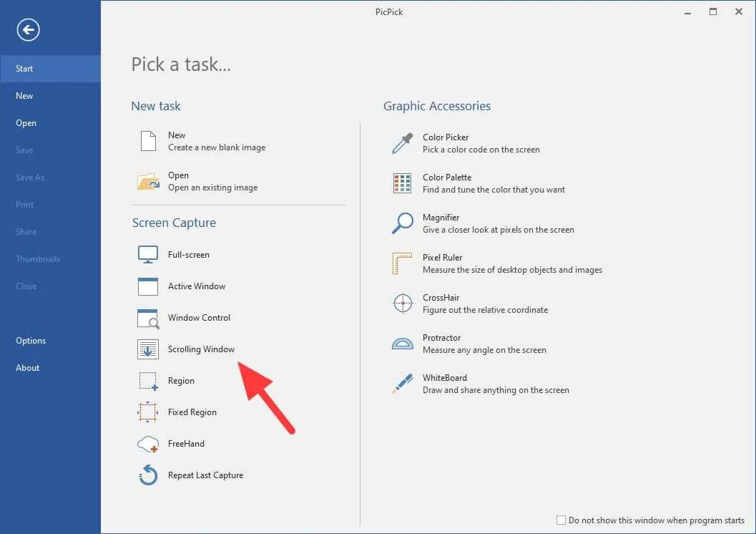Close the PicPick window
The width and height of the screenshot is (756, 534).
[x=739, y=11]
